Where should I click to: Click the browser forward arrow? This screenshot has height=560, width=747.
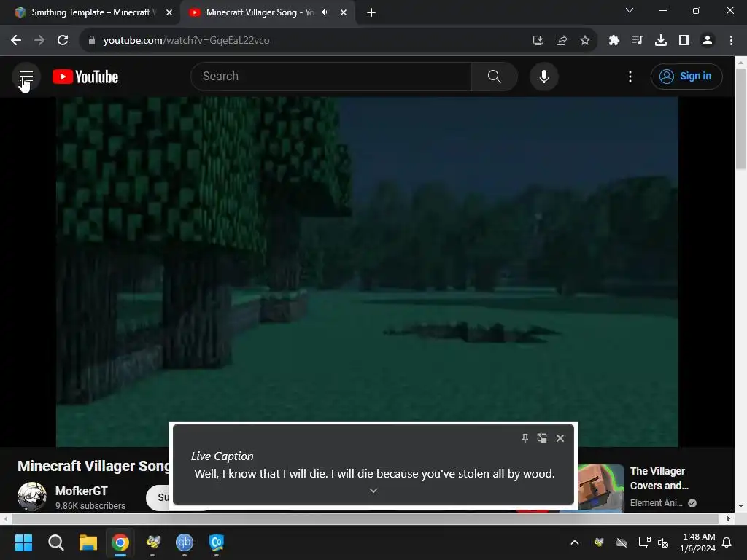click(39, 40)
